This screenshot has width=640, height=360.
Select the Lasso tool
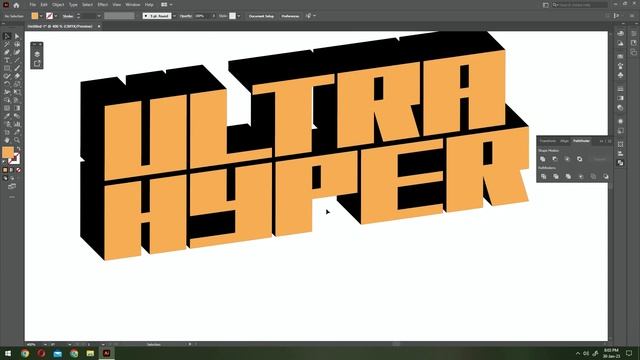(x=17, y=44)
